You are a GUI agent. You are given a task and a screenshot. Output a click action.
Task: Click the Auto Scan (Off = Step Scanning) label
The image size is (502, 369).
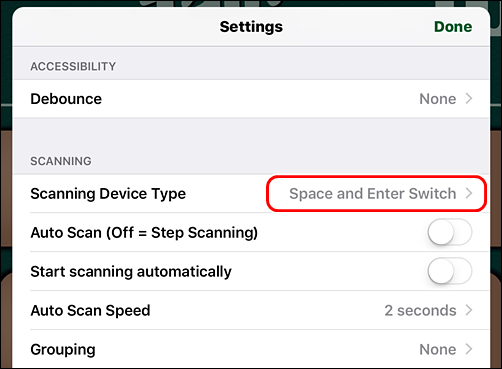pos(144,233)
